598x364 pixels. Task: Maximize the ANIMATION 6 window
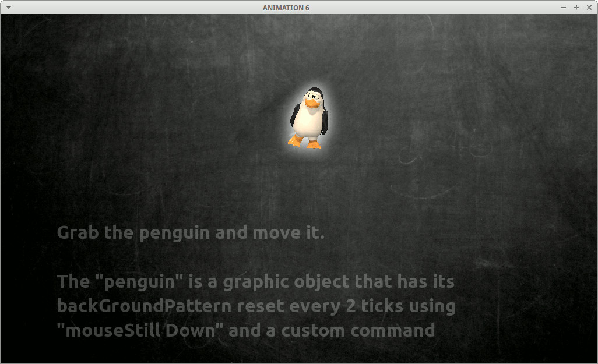point(576,8)
